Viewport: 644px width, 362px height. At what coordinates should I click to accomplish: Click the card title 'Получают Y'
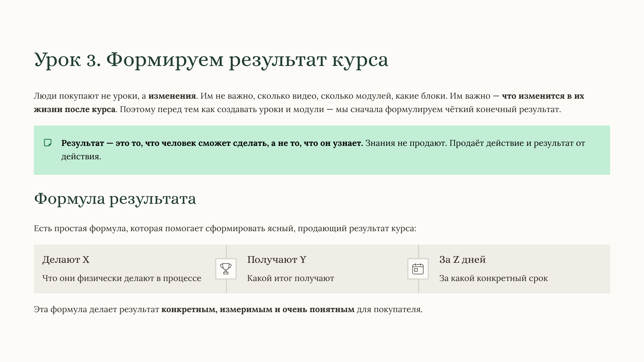[277, 259]
